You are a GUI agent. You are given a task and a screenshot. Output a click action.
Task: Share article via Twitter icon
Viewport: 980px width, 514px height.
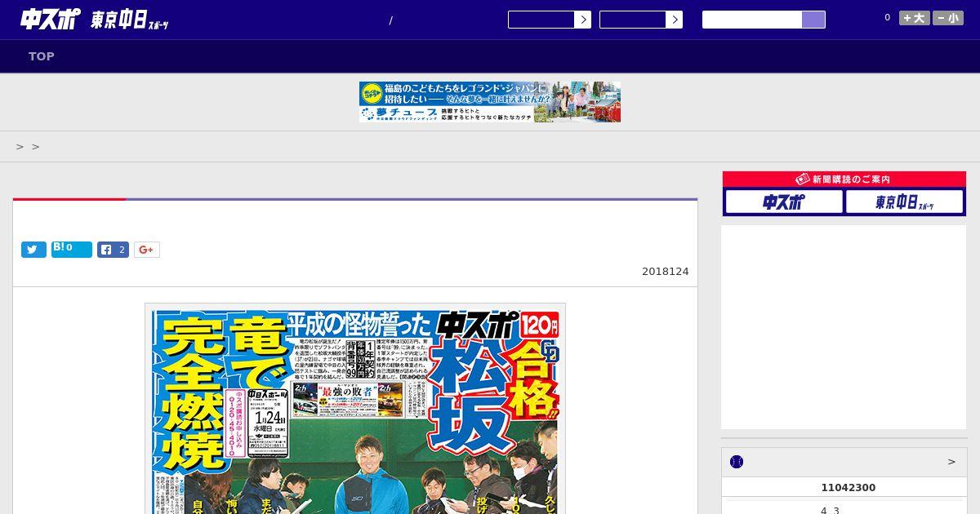pyautogui.click(x=33, y=250)
